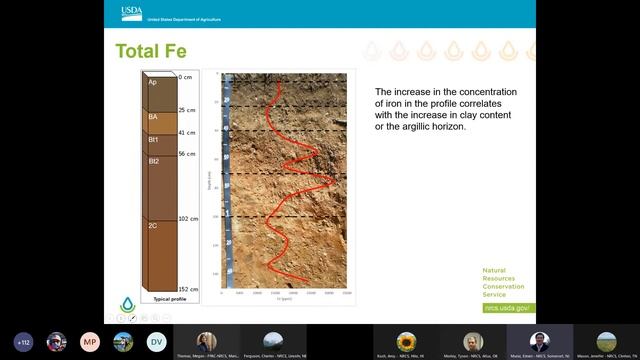Select the DV participant avatar
This screenshot has height=360, width=640.
click(156, 342)
